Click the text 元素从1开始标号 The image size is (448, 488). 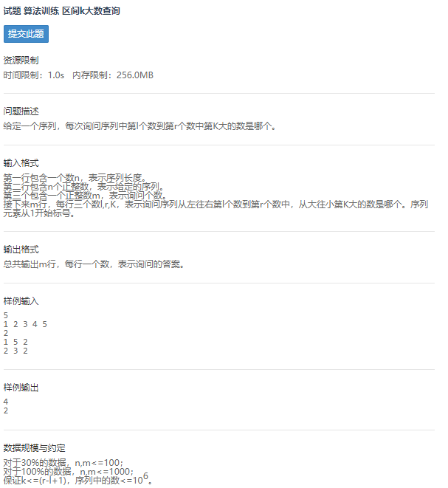coord(39,213)
